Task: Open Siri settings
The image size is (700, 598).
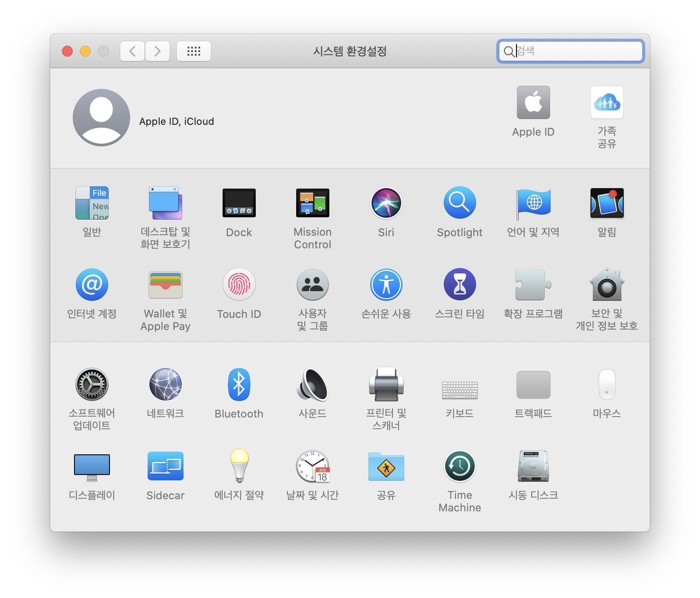Action: point(386,203)
